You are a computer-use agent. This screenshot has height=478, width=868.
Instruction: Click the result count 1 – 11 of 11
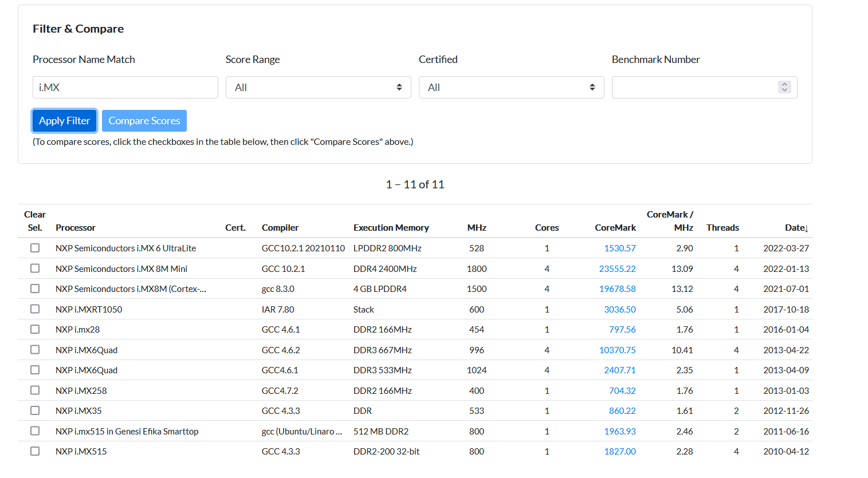415,184
